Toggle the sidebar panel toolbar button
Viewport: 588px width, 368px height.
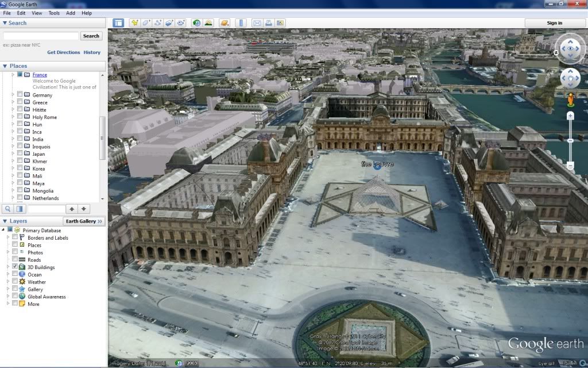[118, 23]
